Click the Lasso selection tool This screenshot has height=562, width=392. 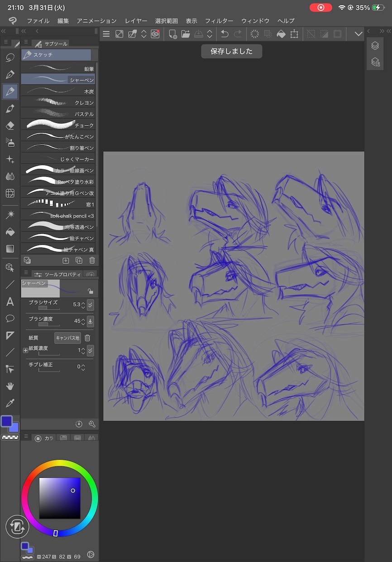coord(10,58)
